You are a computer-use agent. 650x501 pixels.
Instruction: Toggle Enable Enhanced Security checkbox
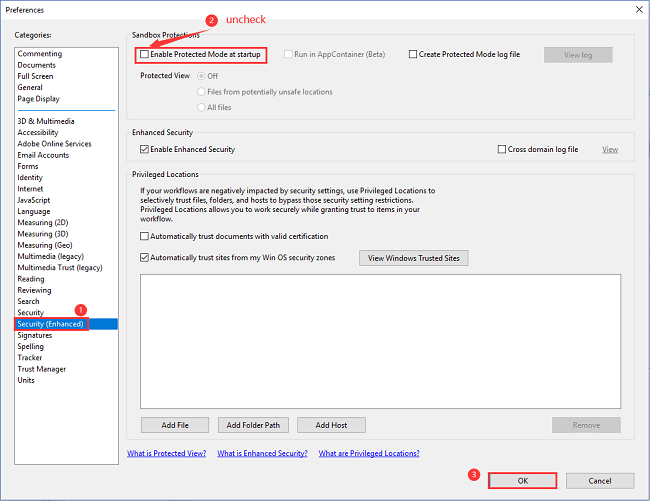click(145, 149)
